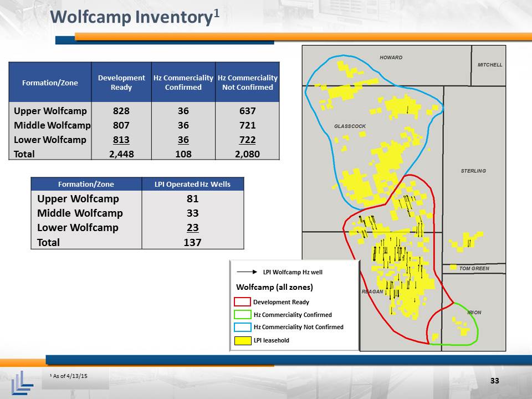
Task: Click the value 722 in Not Confirmed column
Action: pos(247,140)
